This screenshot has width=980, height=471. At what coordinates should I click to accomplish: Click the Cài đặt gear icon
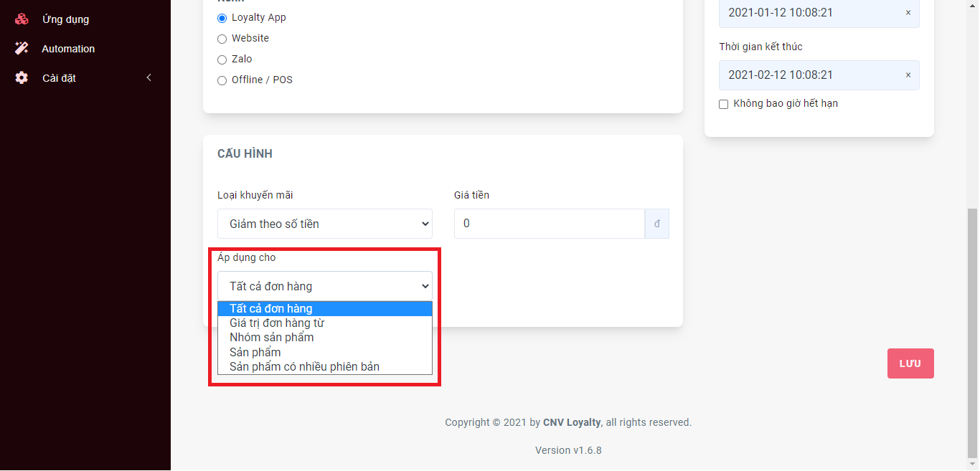click(22, 78)
